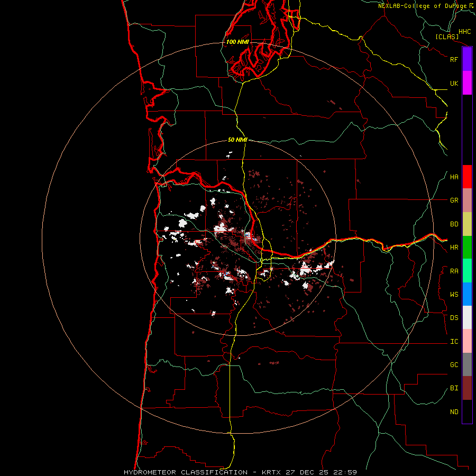
Task: Click the purple RF legend color swatch
Action: click(x=467, y=59)
